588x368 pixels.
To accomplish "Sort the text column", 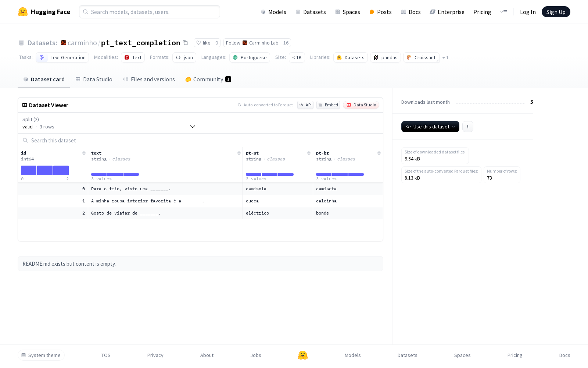I will click(x=239, y=153).
